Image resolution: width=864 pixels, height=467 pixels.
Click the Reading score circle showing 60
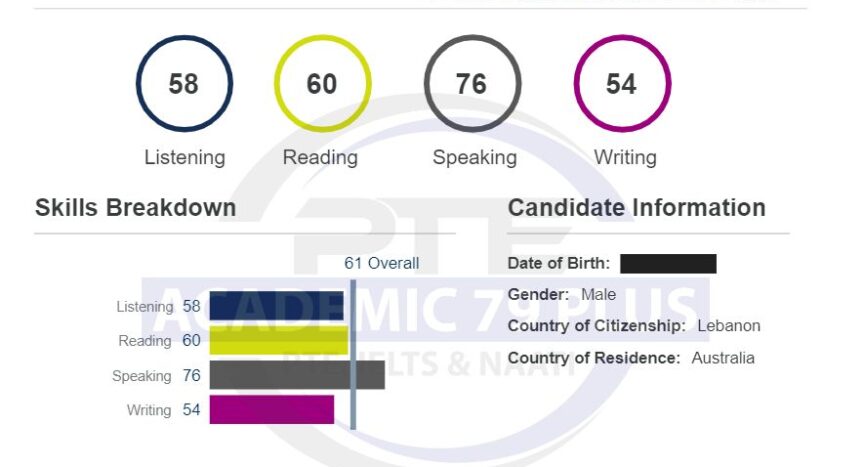coord(322,84)
